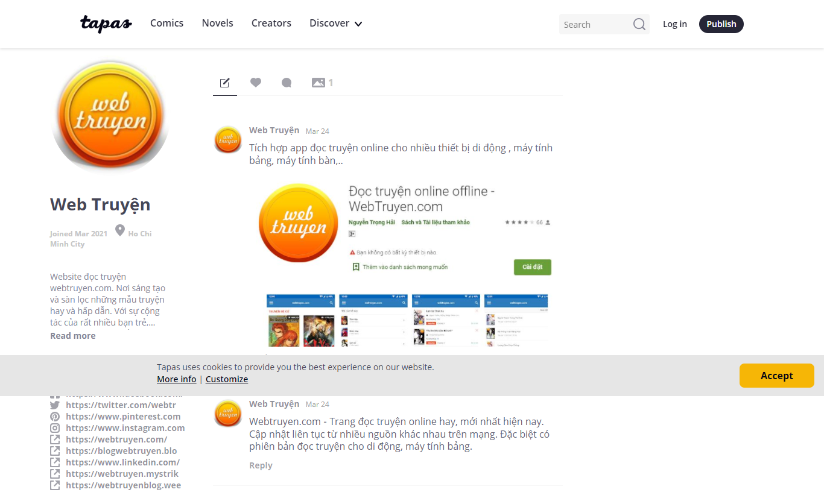The height and width of the screenshot is (504, 824).
Task: Accept the cookies notice
Action: (x=776, y=376)
